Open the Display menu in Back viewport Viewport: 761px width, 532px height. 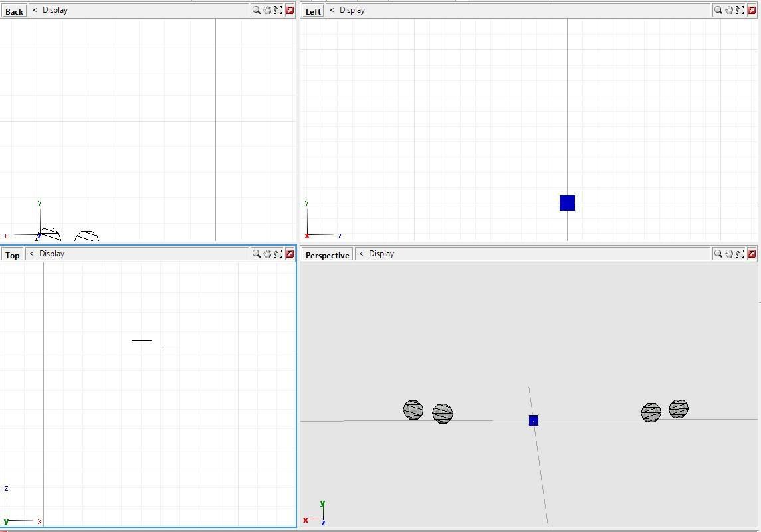54,11
